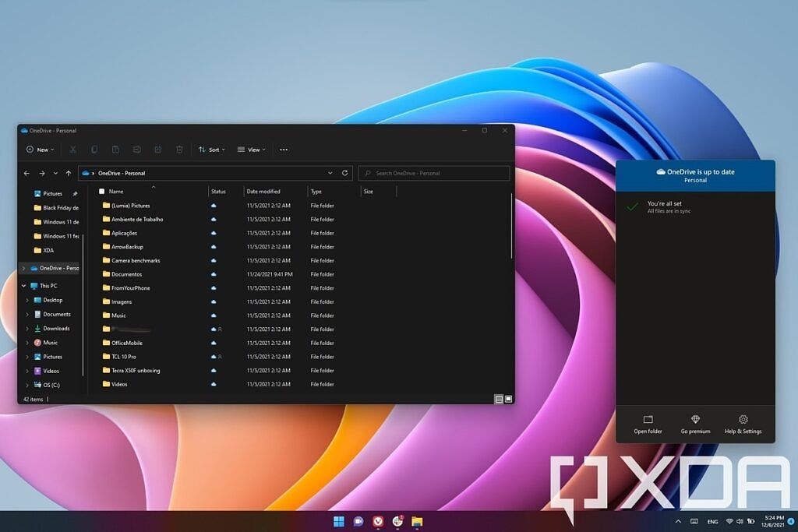
Task: Copy files with the Copy toolbar icon
Action: coord(94,149)
